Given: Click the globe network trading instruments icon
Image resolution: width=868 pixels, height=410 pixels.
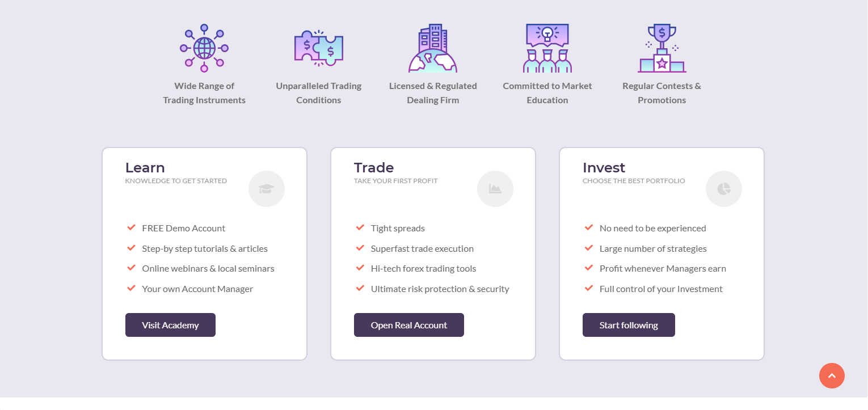Looking at the screenshot, I should coord(204,48).
